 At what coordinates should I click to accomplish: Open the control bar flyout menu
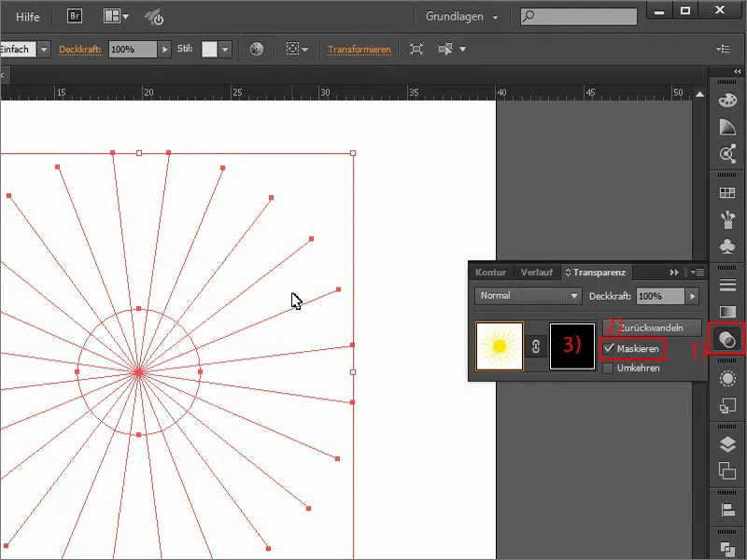tap(723, 49)
